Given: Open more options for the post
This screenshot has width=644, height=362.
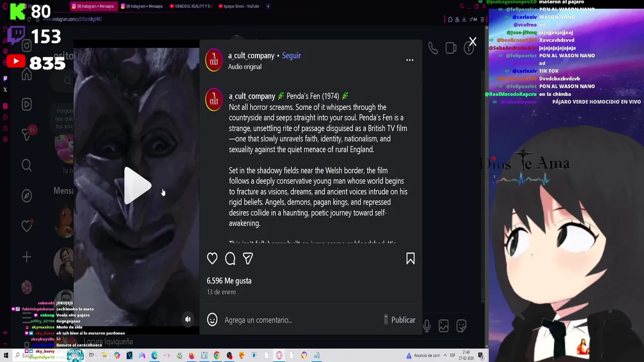Looking at the screenshot, I should coord(410,60).
